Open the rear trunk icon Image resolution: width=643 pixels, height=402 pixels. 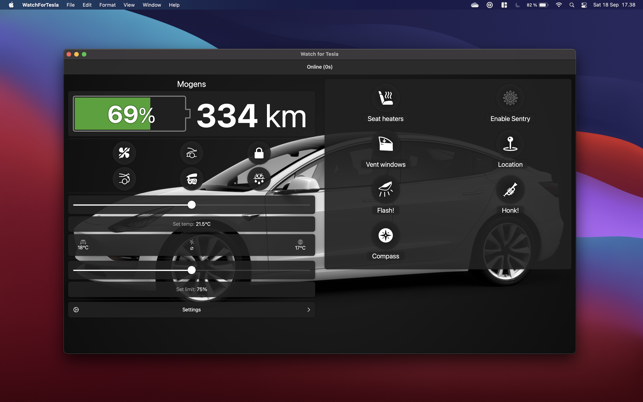click(124, 178)
